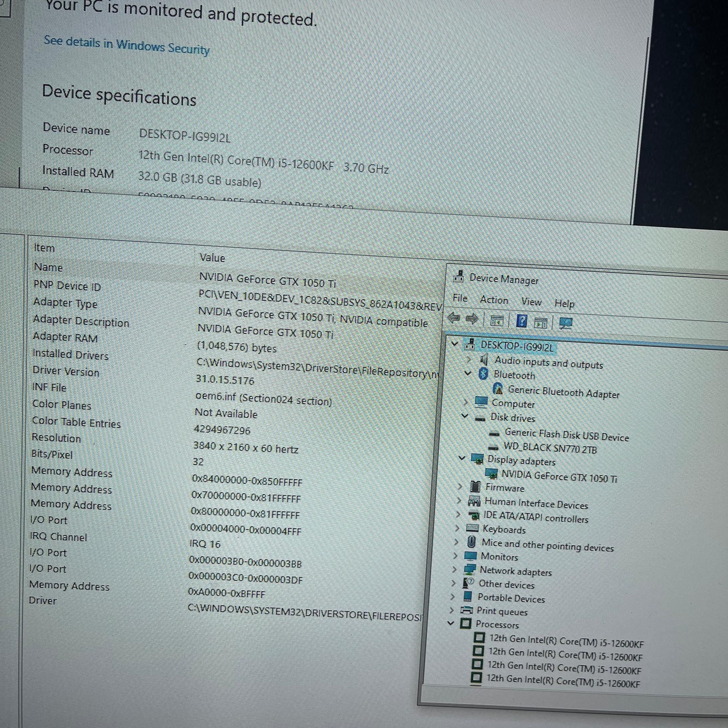Expand the Computer node
Viewport: 728px width, 728px height.
pyautogui.click(x=466, y=402)
